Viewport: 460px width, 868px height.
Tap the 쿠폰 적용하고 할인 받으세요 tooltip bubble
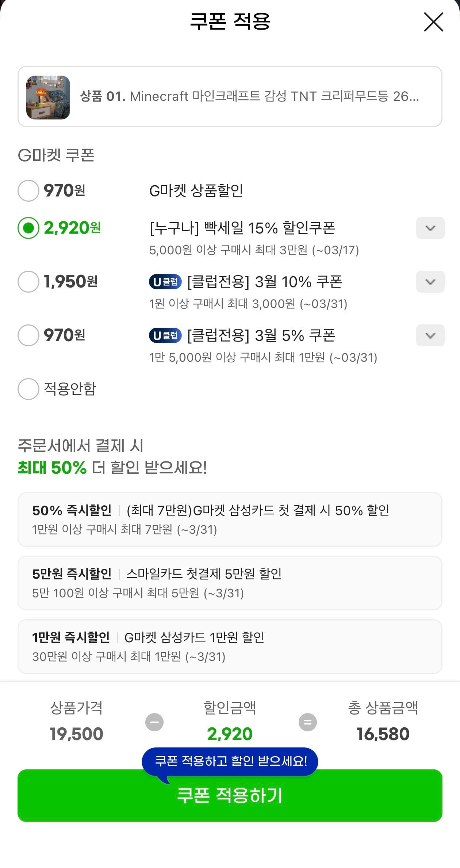(x=230, y=761)
